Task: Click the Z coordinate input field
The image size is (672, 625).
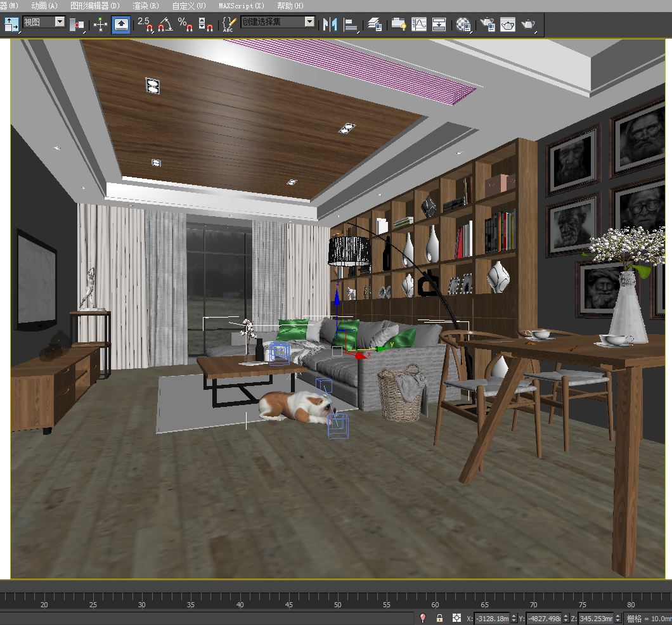Action: coord(596,618)
